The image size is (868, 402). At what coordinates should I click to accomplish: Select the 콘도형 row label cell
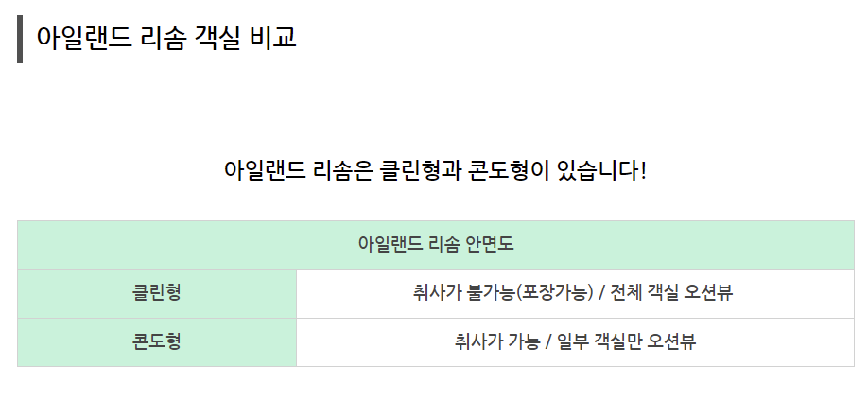157,342
